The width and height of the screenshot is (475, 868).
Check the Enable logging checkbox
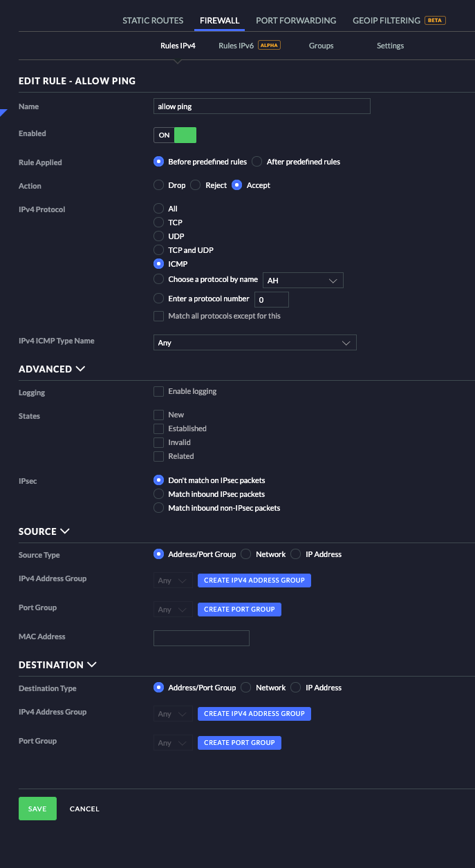(158, 392)
